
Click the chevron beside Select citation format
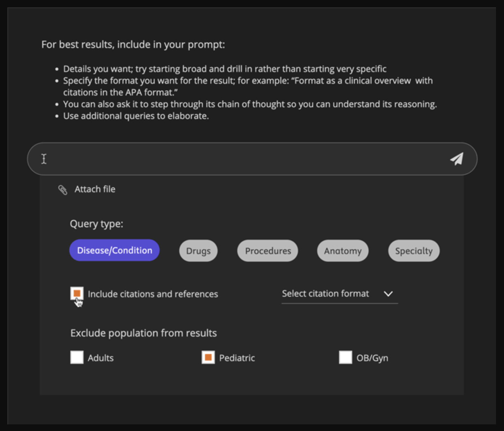(x=388, y=294)
